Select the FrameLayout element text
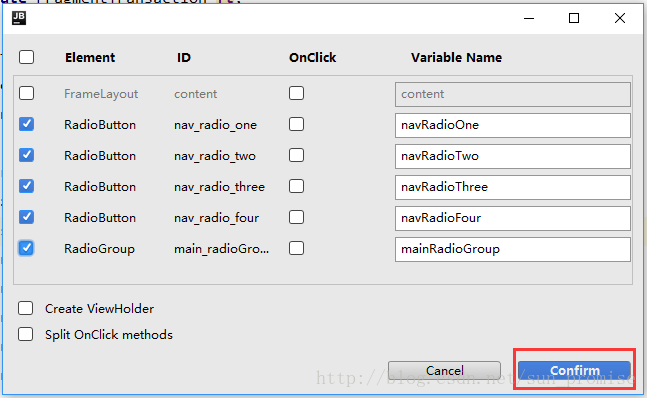This screenshot has width=647, height=398. (101, 94)
